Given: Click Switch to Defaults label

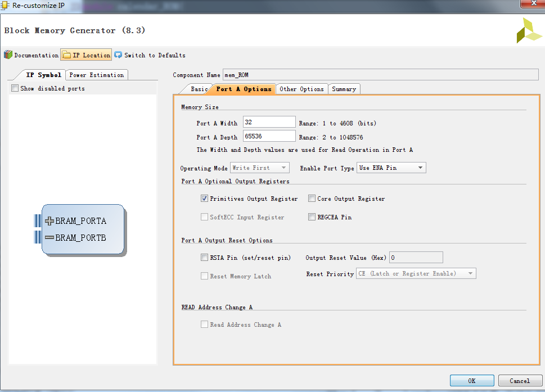Looking at the screenshot, I should (155, 55).
